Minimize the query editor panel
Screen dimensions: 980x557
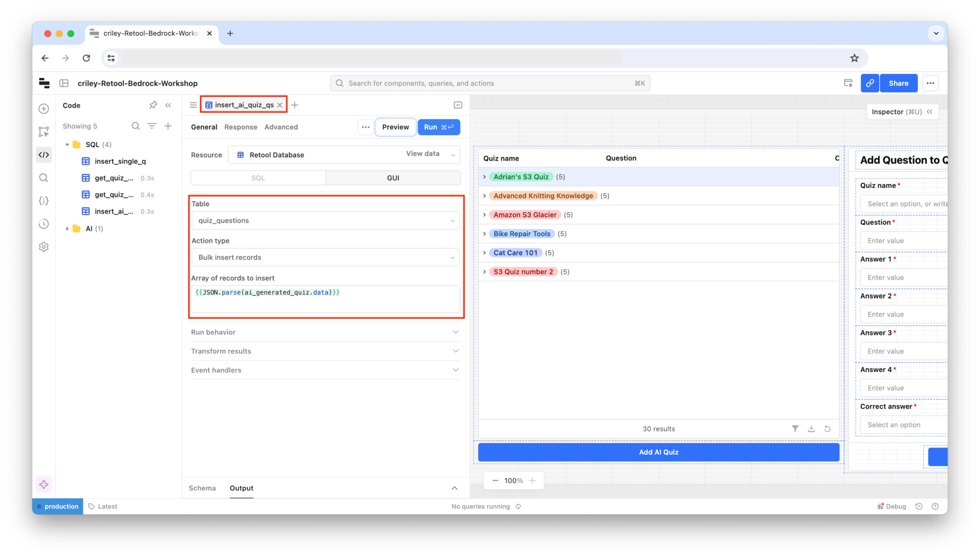458,105
